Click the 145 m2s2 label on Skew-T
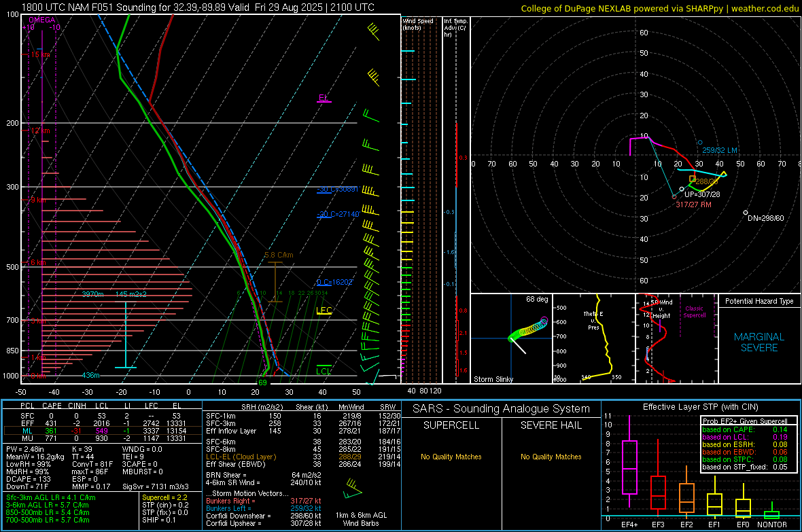The height and width of the screenshot is (532, 802). click(x=131, y=294)
